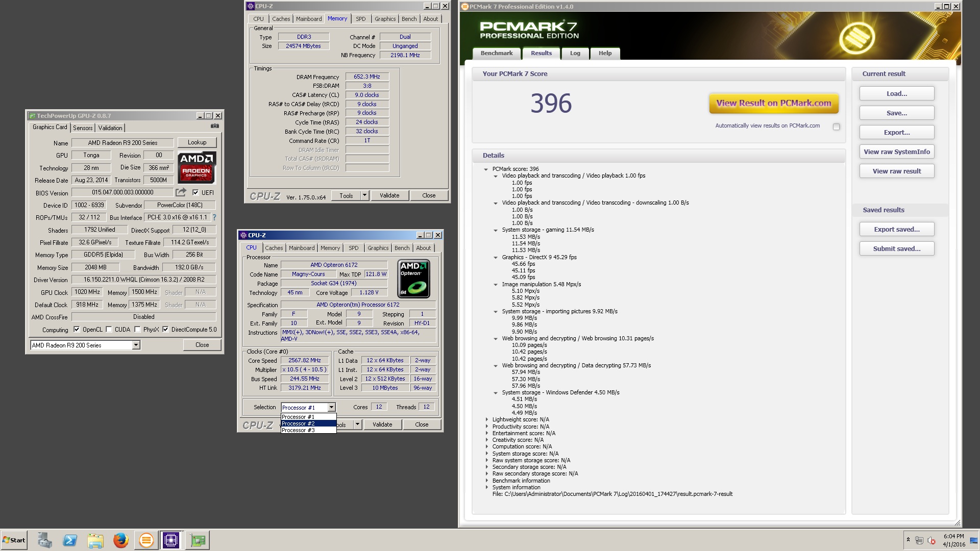Toggle the CUDA checkbox
The height and width of the screenshot is (551, 980).
click(x=109, y=330)
